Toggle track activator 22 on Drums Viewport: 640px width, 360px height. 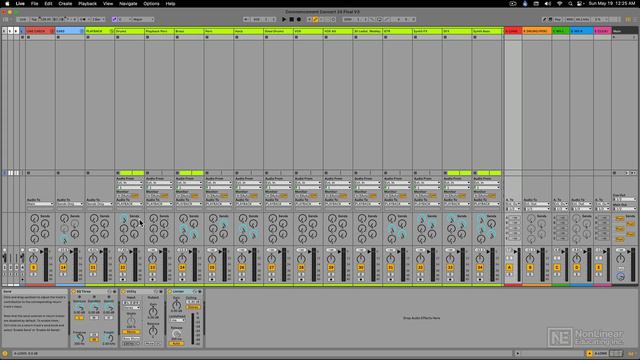coord(123,267)
